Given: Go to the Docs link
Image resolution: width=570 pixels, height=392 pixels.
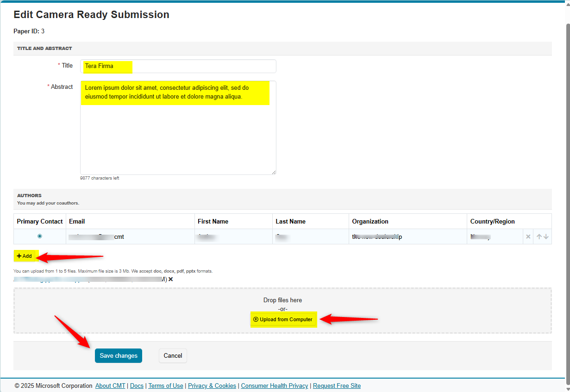Looking at the screenshot, I should [x=137, y=386].
